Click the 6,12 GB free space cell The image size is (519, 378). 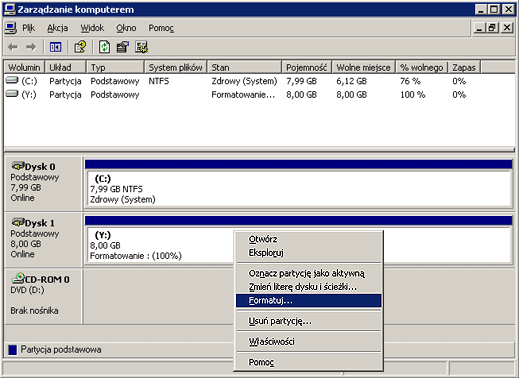(x=351, y=81)
